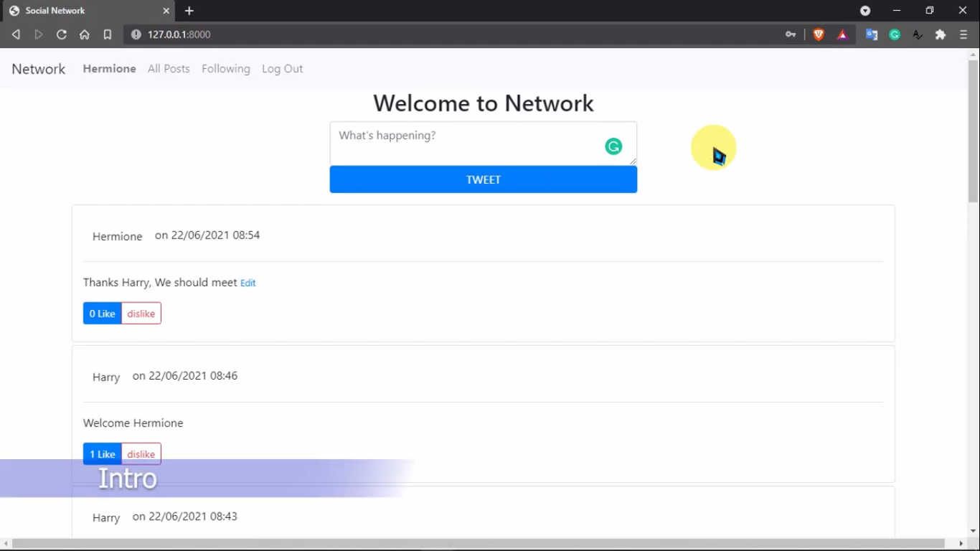
Task: Open Hermione's name on the 08:54 post
Action: pyautogui.click(x=118, y=237)
